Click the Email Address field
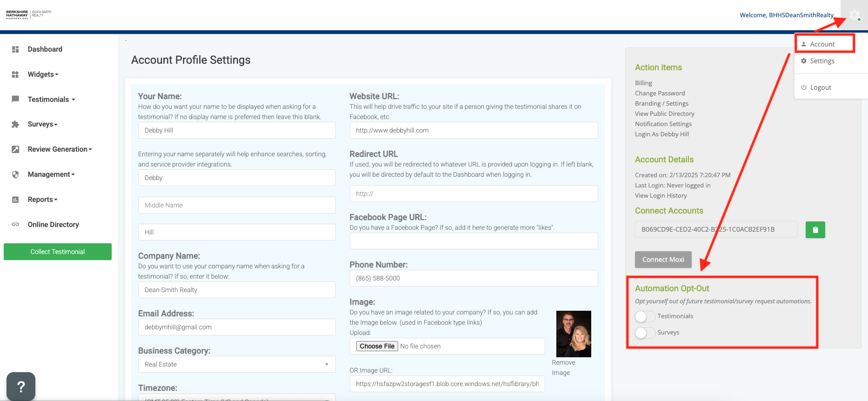Image resolution: width=868 pixels, height=401 pixels. [x=237, y=327]
